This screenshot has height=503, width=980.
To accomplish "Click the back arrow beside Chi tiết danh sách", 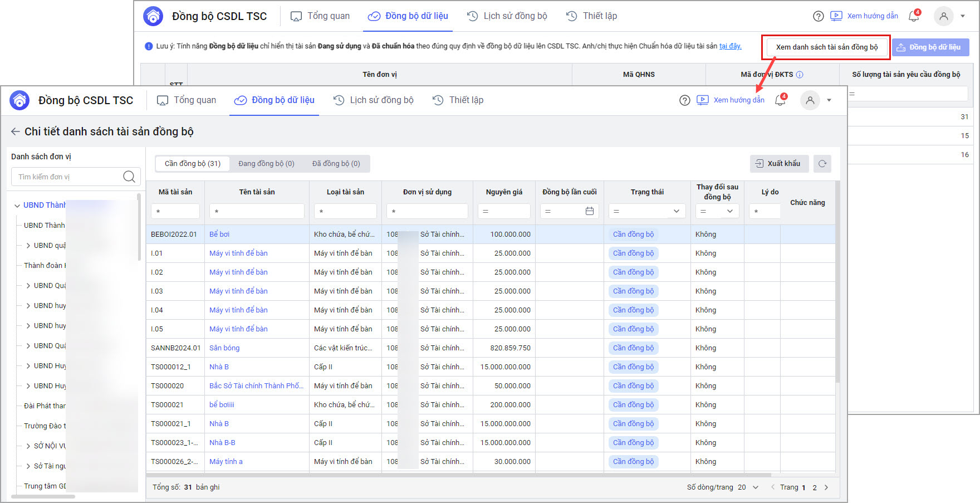I will point(15,131).
